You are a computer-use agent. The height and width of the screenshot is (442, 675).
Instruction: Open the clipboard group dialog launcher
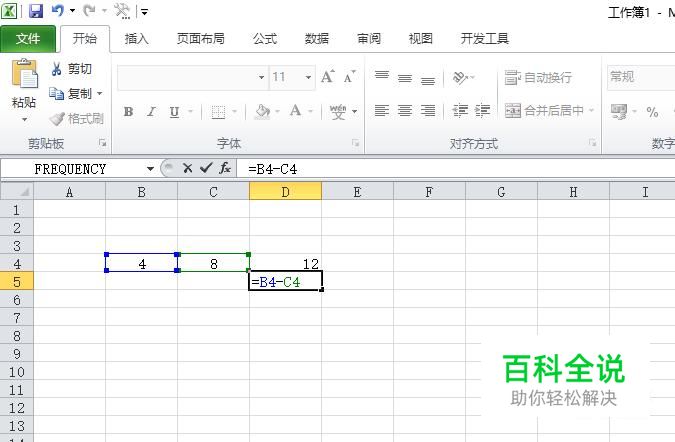(x=102, y=143)
